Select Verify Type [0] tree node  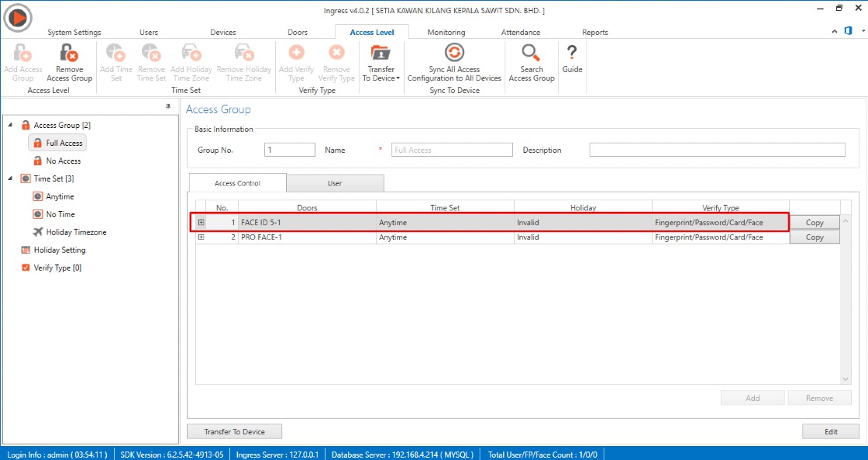[51, 268]
